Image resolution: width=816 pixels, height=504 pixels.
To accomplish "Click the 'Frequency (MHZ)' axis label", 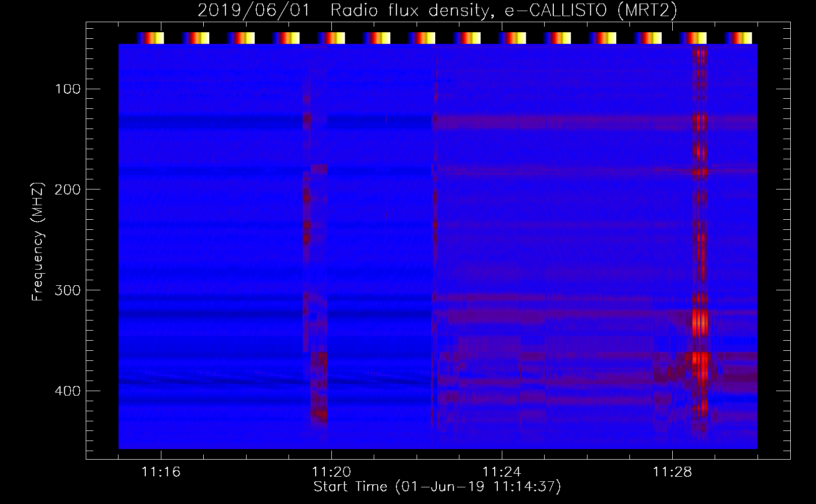I will click(x=38, y=242).
